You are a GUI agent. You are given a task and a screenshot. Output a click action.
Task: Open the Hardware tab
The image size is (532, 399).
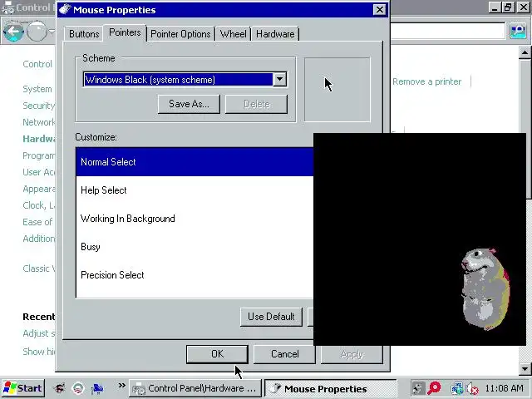pos(275,34)
